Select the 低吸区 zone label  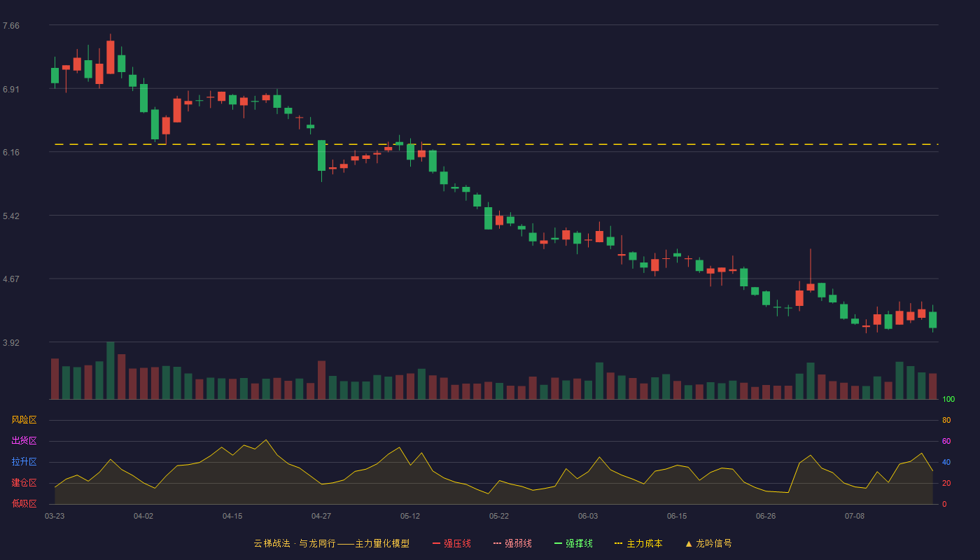(x=24, y=503)
